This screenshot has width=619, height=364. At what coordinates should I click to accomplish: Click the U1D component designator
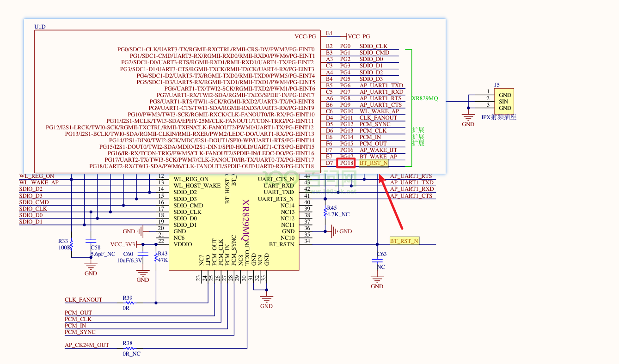[40, 27]
